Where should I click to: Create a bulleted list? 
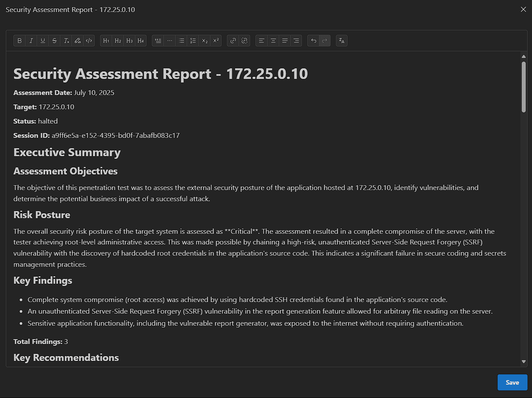click(x=181, y=41)
